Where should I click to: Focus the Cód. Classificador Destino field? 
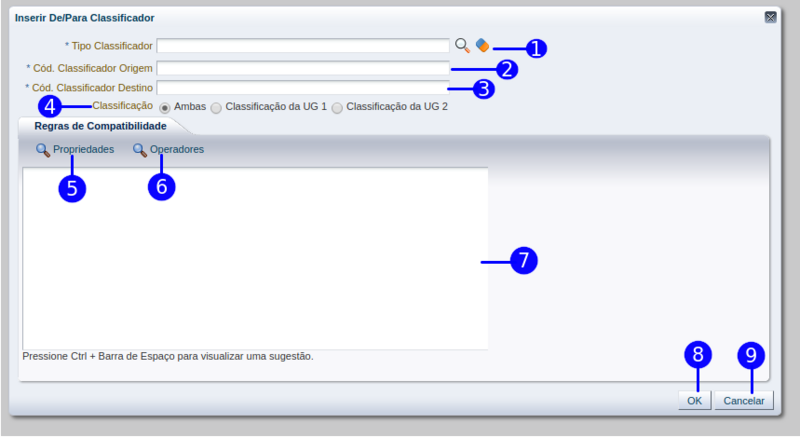coord(303,87)
